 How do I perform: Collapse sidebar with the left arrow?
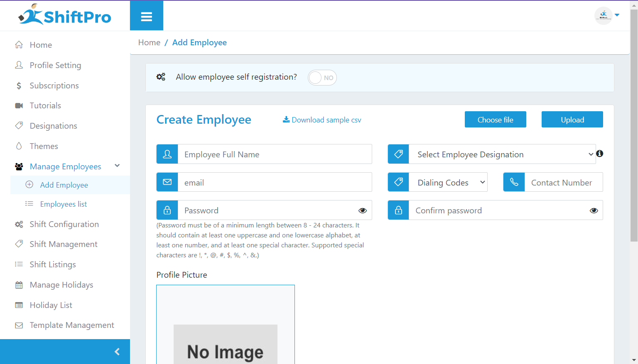(x=117, y=352)
